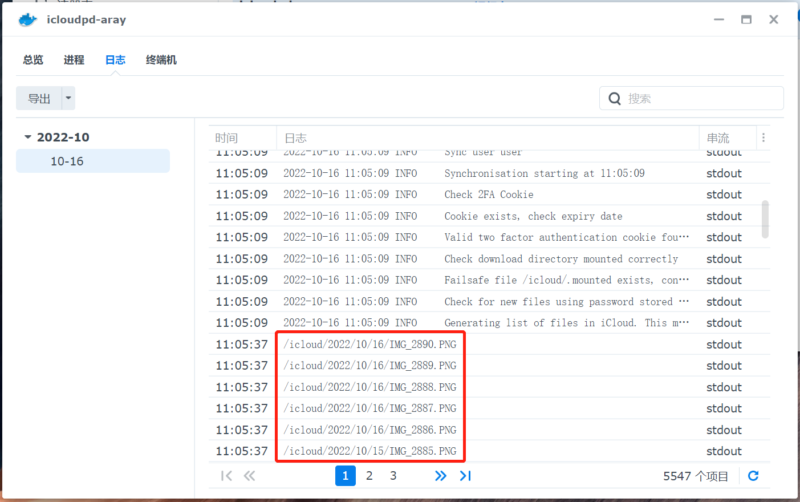The image size is (800, 502).
Task: Go to page 3
Action: [393, 476]
